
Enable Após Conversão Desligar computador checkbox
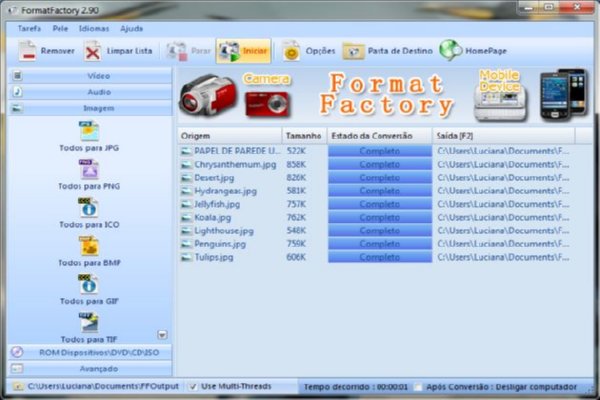[418, 387]
